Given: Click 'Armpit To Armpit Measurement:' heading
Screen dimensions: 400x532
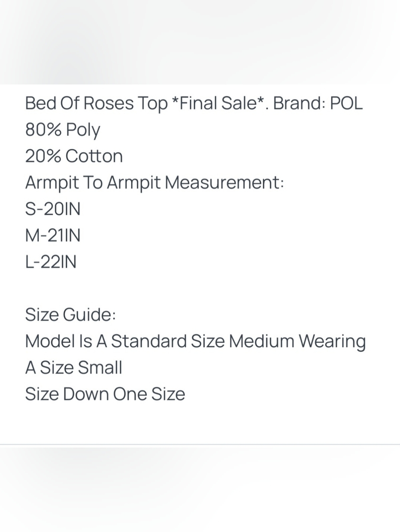Looking at the screenshot, I should pos(154,183).
